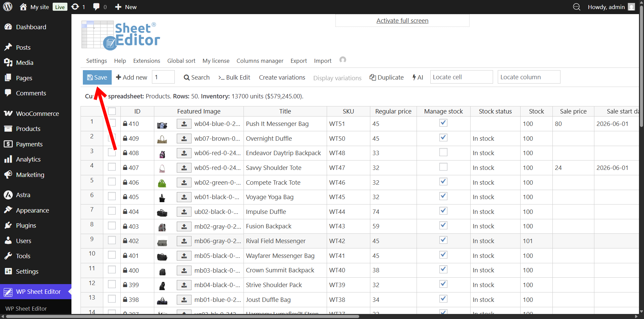Select the row checkbox for product 407
This screenshot has height=319, width=644.
click(112, 167)
